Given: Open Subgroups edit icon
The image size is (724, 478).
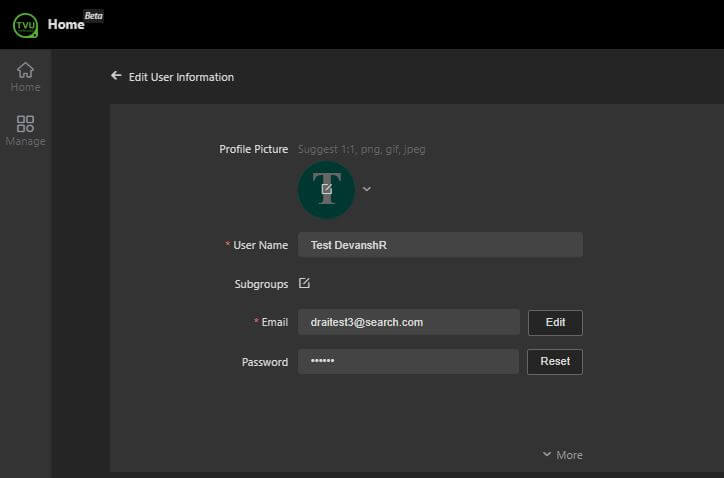Looking at the screenshot, I should 304,284.
